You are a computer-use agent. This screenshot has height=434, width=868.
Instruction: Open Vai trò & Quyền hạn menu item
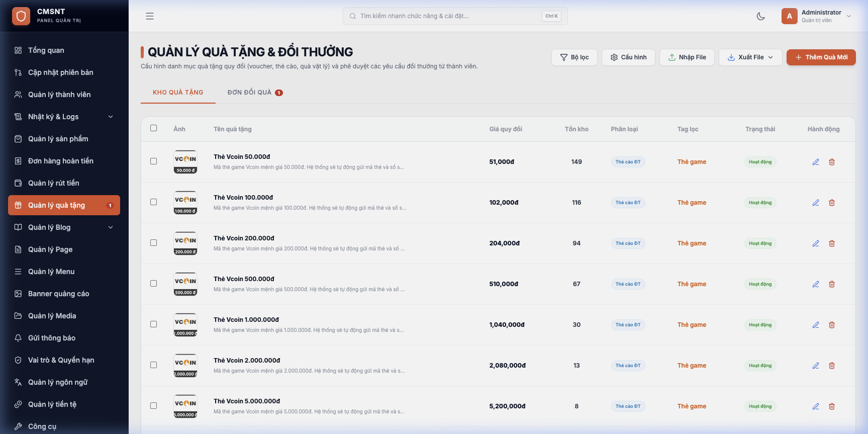(x=64, y=360)
